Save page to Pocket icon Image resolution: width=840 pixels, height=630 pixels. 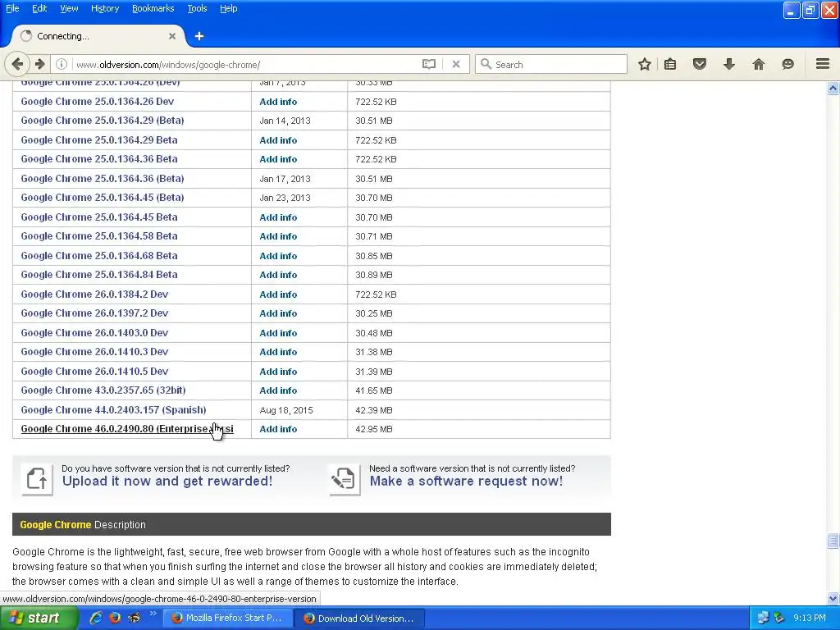point(700,64)
